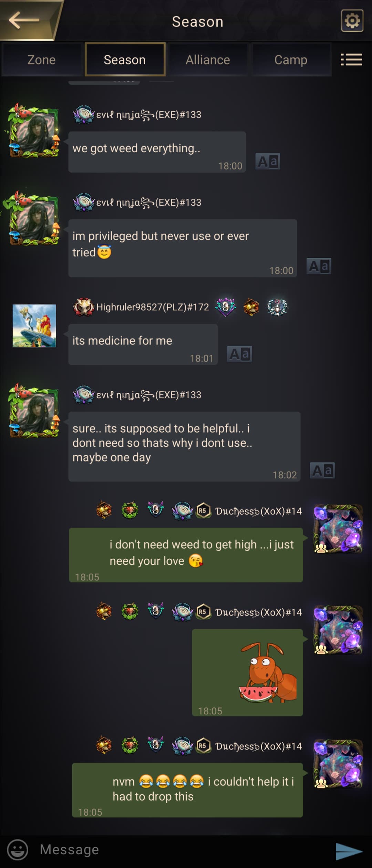Go back using the arrow button
372x868 pixels.
[x=24, y=20]
